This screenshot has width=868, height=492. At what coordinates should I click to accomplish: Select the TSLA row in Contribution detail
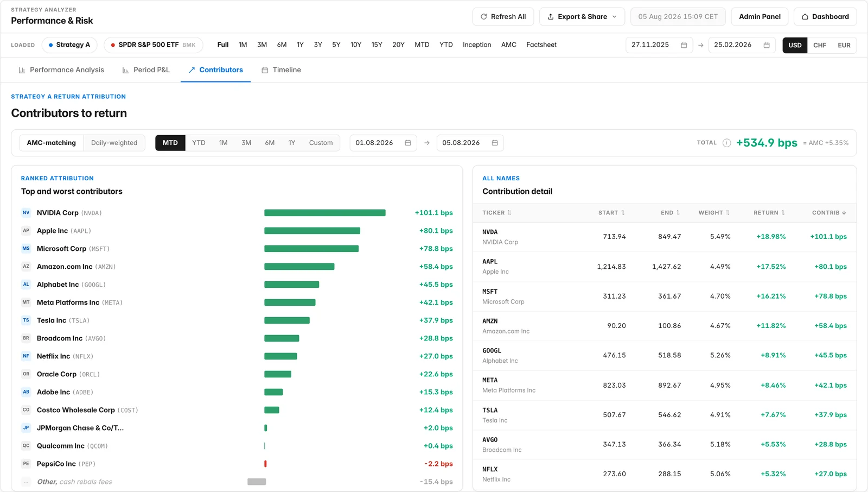point(665,415)
